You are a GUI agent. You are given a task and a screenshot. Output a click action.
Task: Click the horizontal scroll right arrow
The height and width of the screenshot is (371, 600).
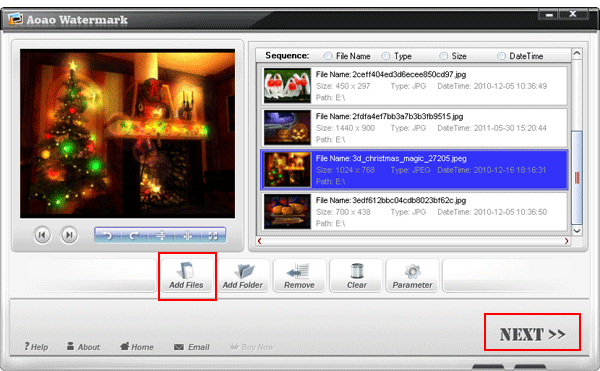click(566, 241)
